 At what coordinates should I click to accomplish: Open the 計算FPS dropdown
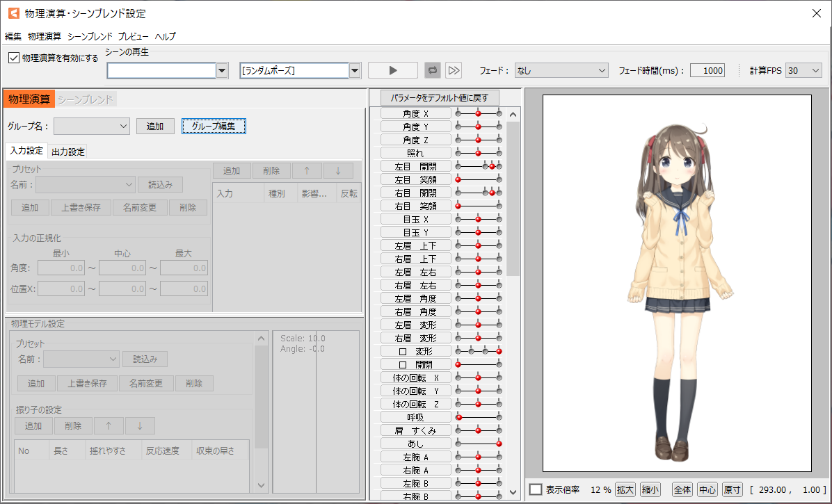click(x=804, y=70)
